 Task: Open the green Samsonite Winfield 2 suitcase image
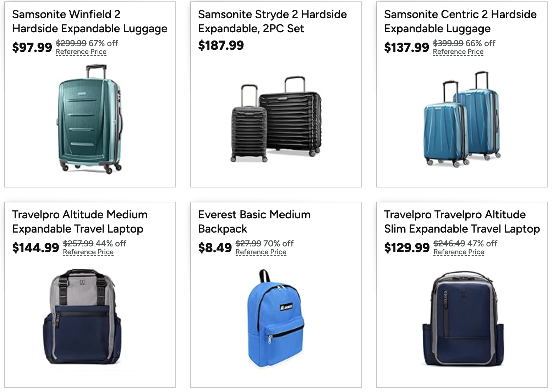[90, 119]
